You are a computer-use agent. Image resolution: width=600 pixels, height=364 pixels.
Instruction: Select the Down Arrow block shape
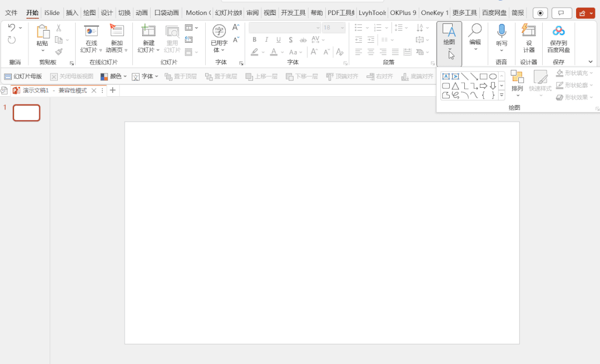(x=493, y=86)
